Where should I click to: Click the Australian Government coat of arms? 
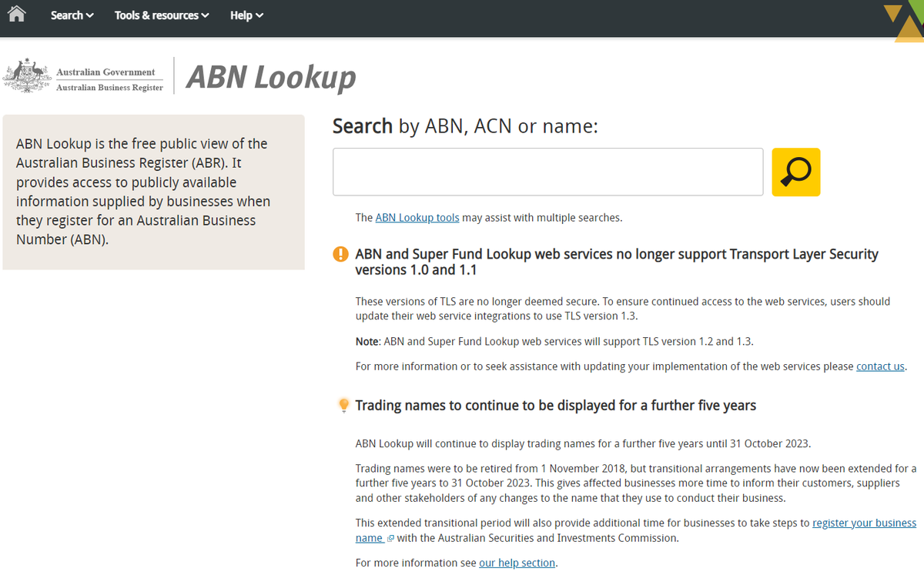(x=27, y=76)
